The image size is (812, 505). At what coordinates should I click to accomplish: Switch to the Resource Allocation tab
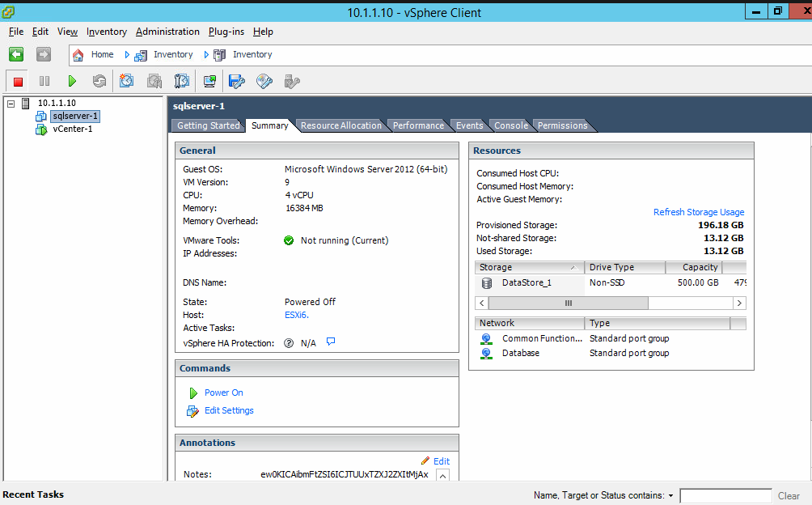[x=341, y=125]
